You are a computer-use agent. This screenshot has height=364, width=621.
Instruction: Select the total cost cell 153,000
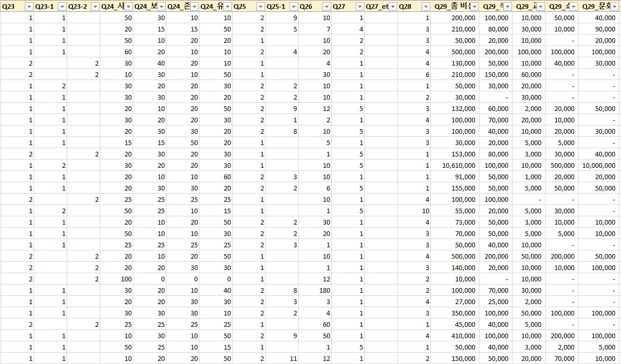(x=455, y=154)
